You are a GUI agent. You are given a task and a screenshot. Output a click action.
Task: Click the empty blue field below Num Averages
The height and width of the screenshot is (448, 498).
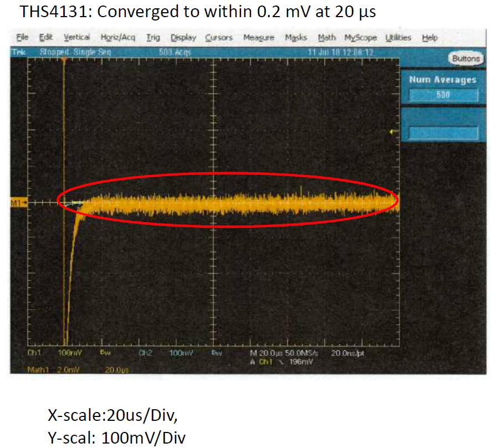[443, 133]
